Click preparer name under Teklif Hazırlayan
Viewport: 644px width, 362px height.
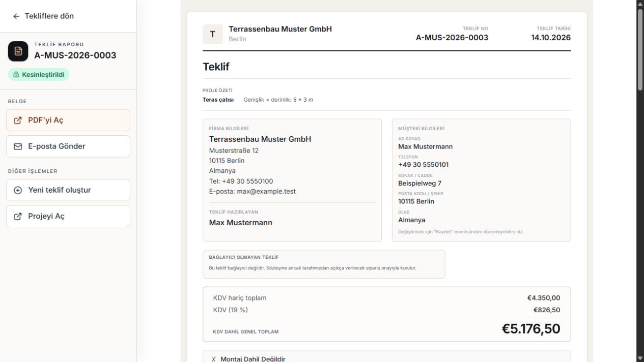(x=241, y=222)
